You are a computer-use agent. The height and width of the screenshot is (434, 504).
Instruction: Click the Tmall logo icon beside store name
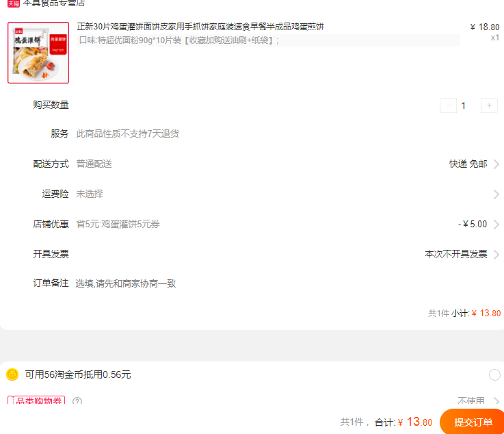click(x=14, y=3)
